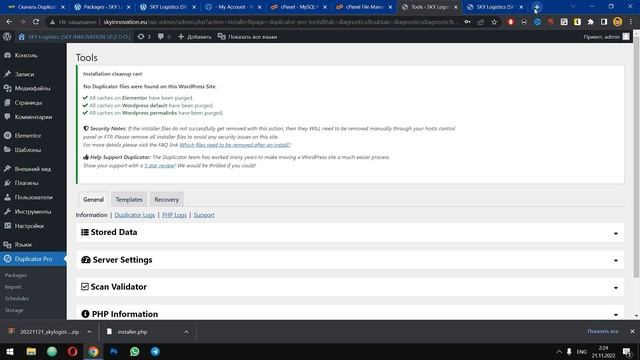
Task: Expand the Server Settings section arrow
Action: click(616, 260)
